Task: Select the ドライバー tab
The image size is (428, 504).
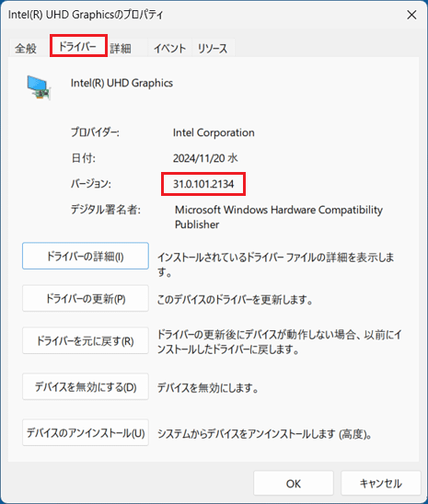Action: coord(78,47)
